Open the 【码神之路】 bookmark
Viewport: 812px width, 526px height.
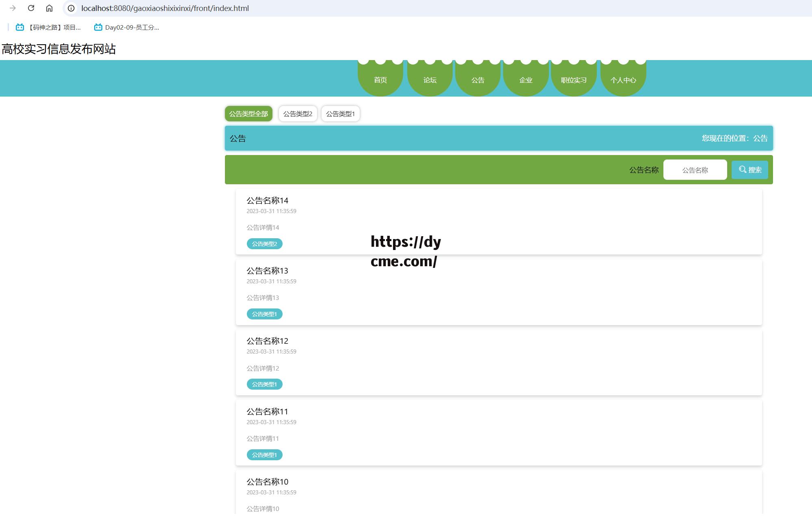tap(48, 28)
